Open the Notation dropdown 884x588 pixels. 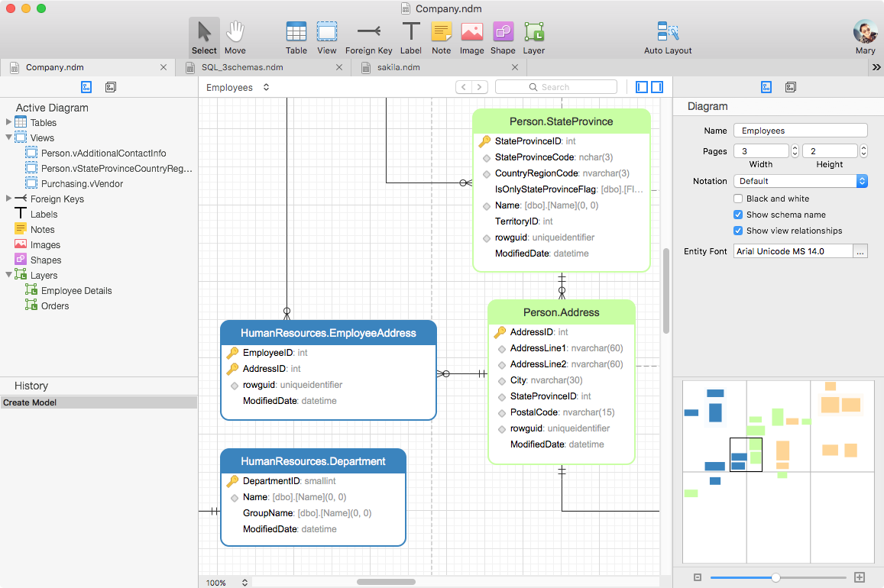point(800,181)
